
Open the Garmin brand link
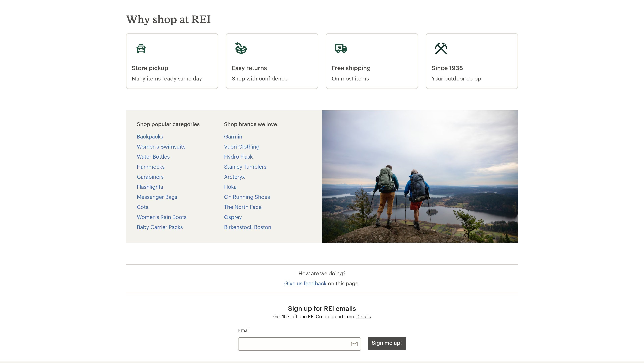pos(233,137)
